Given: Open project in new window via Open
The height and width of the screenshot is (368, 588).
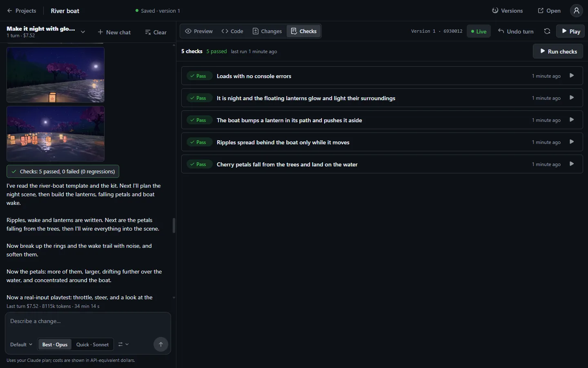Looking at the screenshot, I should tap(549, 11).
